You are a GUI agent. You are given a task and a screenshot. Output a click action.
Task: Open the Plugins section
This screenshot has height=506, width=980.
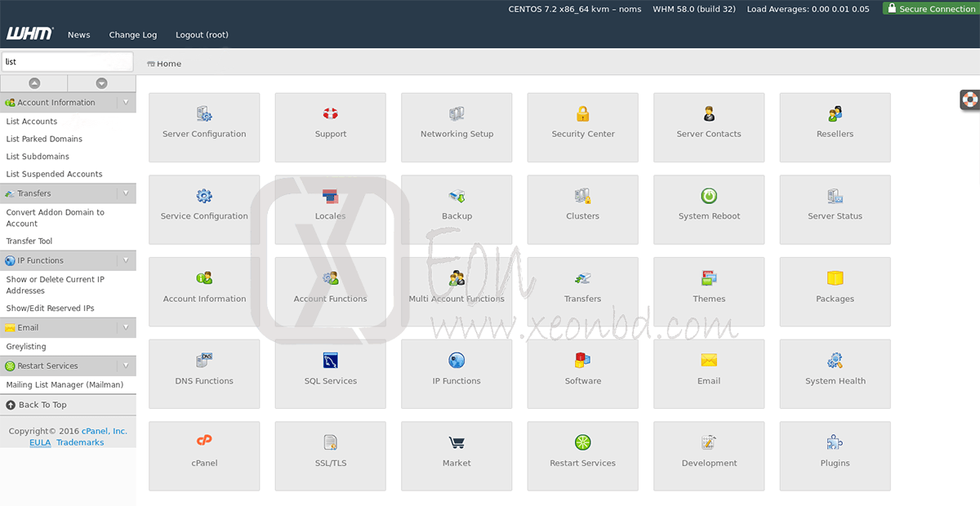pyautogui.click(x=835, y=456)
